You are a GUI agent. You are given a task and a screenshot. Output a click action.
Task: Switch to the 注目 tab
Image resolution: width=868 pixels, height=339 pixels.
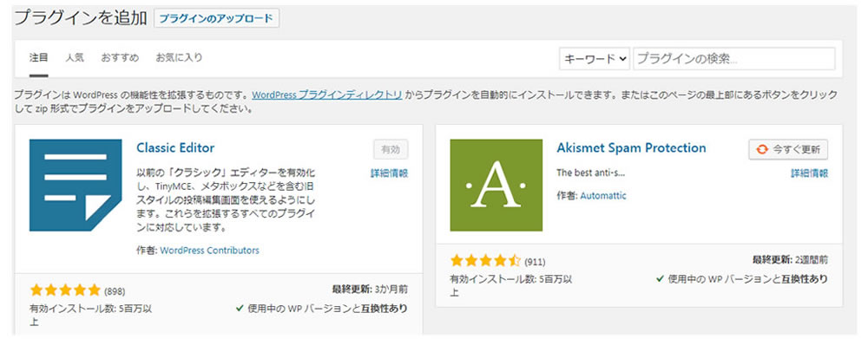[39, 57]
